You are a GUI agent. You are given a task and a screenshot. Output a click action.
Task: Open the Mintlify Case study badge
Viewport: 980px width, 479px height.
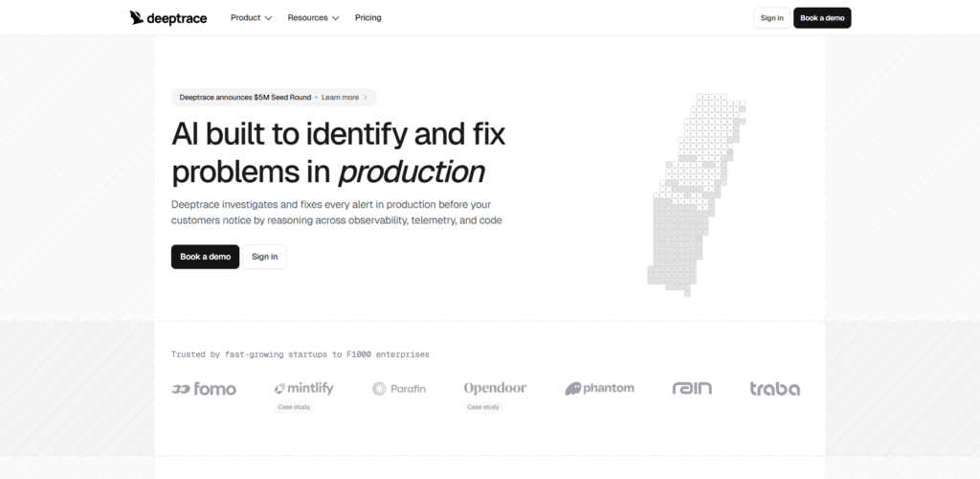pos(294,407)
